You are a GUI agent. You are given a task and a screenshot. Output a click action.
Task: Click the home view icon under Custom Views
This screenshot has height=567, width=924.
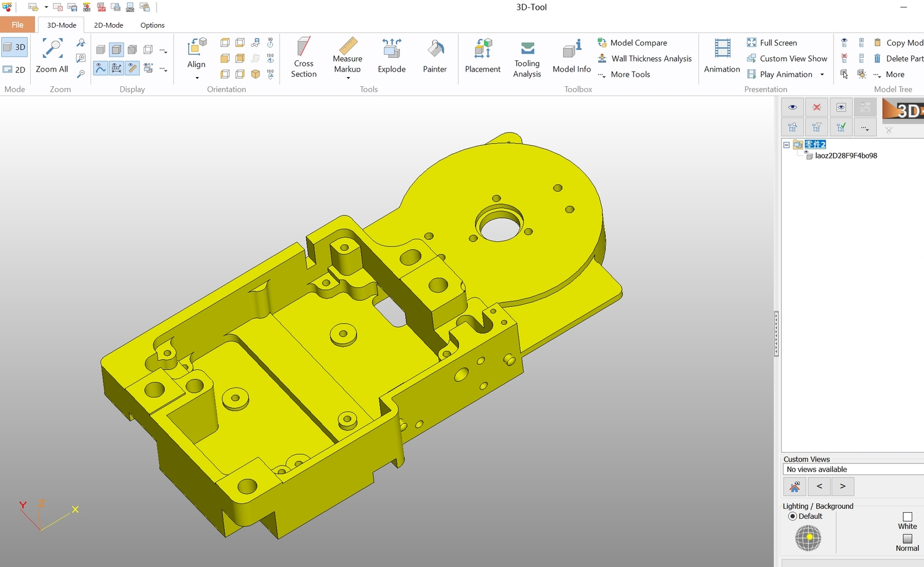pos(795,486)
